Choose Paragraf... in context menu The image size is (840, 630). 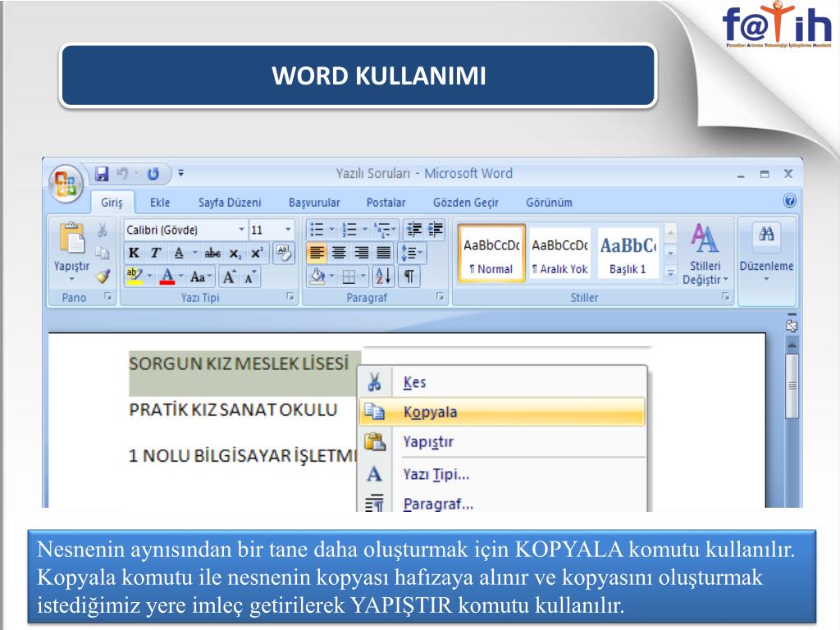tap(502, 503)
